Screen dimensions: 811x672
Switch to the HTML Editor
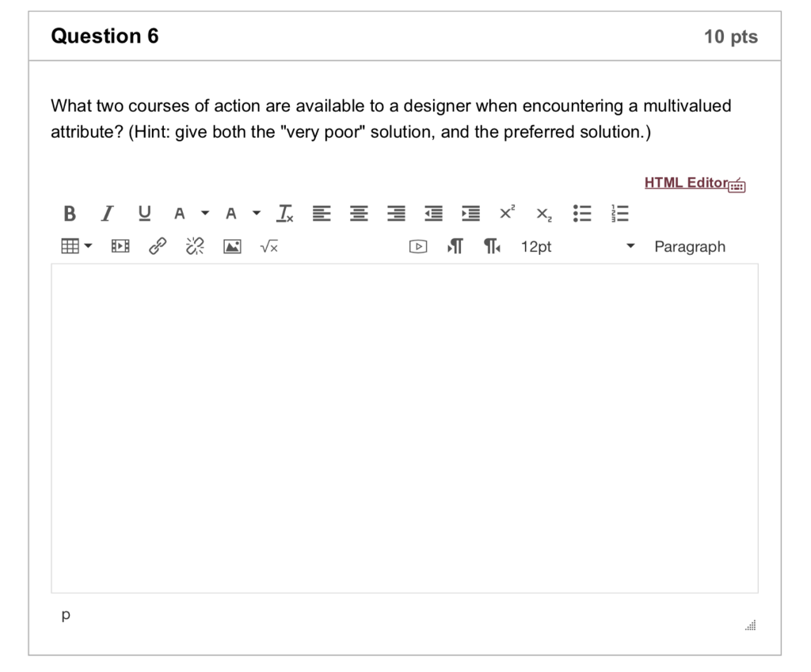pyautogui.click(x=685, y=183)
